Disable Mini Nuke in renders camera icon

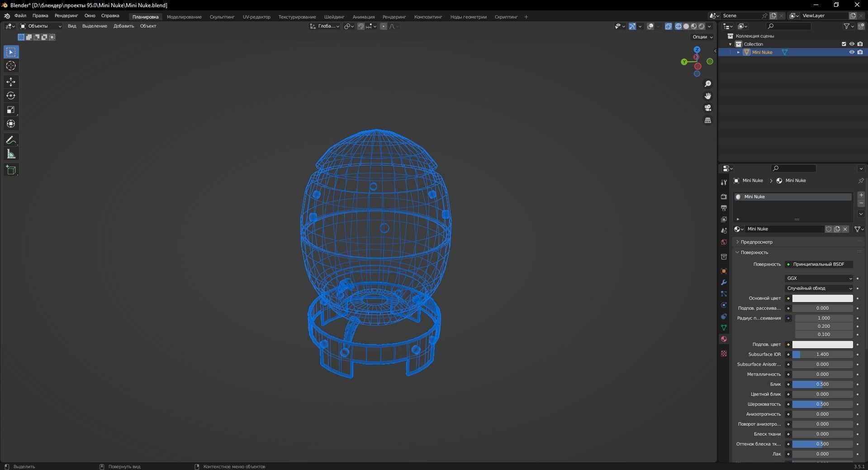(x=860, y=52)
